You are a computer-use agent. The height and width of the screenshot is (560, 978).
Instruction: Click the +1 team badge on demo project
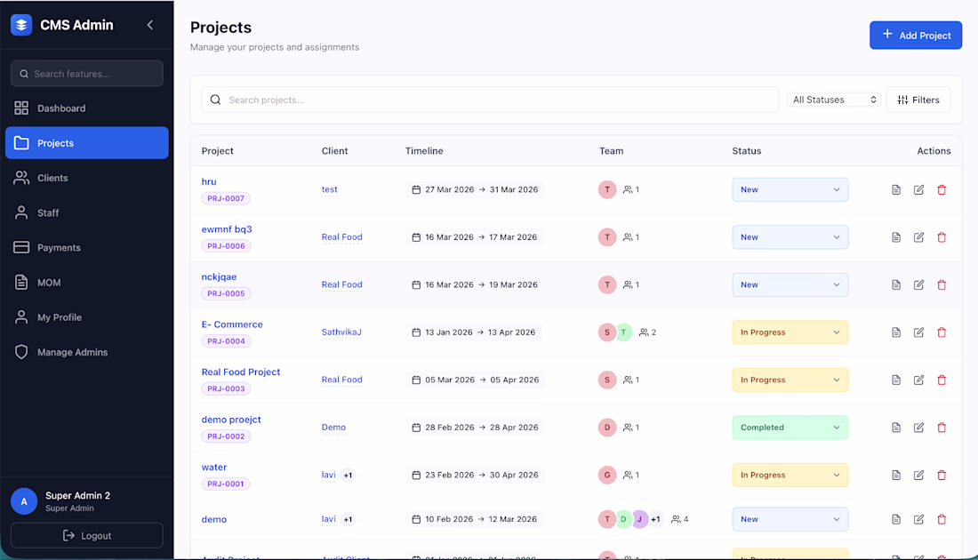click(655, 519)
